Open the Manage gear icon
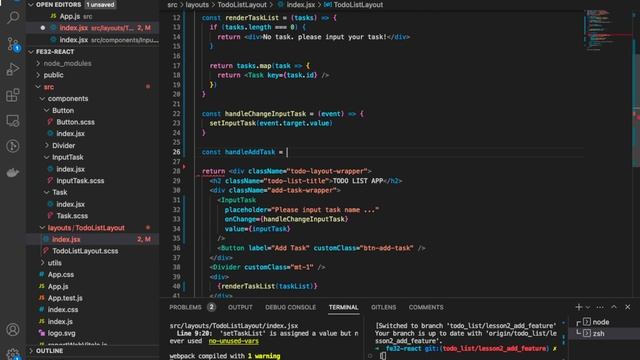 click(x=13, y=354)
